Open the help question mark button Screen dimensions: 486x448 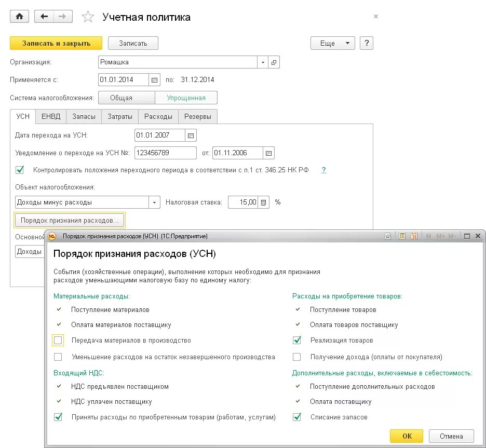(x=367, y=43)
